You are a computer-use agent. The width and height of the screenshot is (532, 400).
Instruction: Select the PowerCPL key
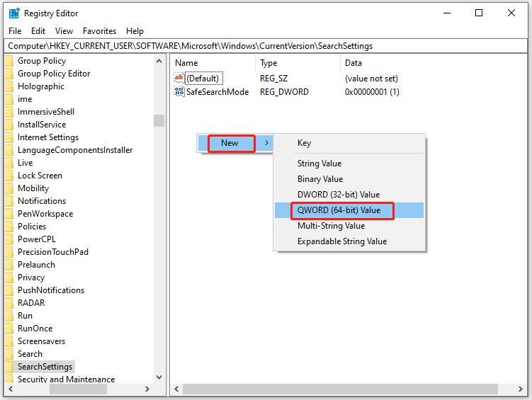37,239
